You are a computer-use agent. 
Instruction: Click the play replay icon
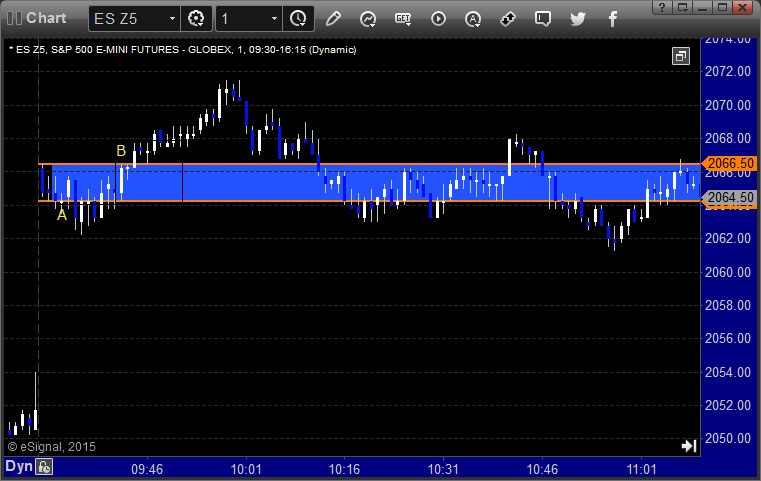click(x=438, y=19)
